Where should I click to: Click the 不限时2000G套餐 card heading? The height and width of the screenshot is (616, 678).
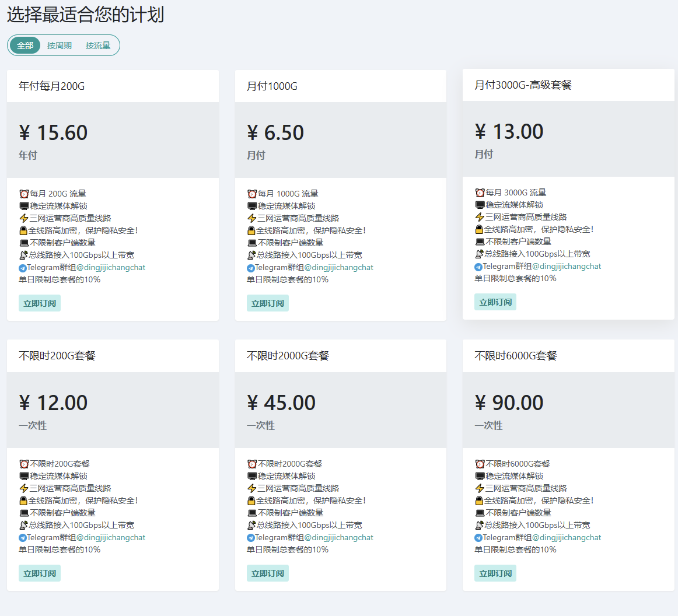point(288,356)
